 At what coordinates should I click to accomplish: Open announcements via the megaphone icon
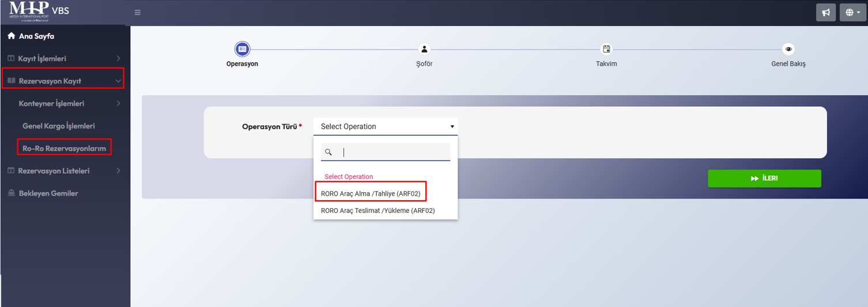pos(826,13)
